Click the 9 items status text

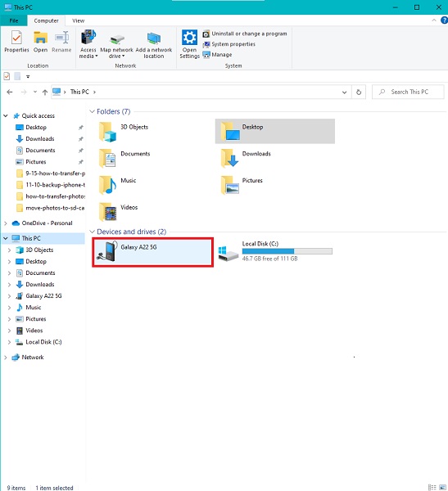16,488
